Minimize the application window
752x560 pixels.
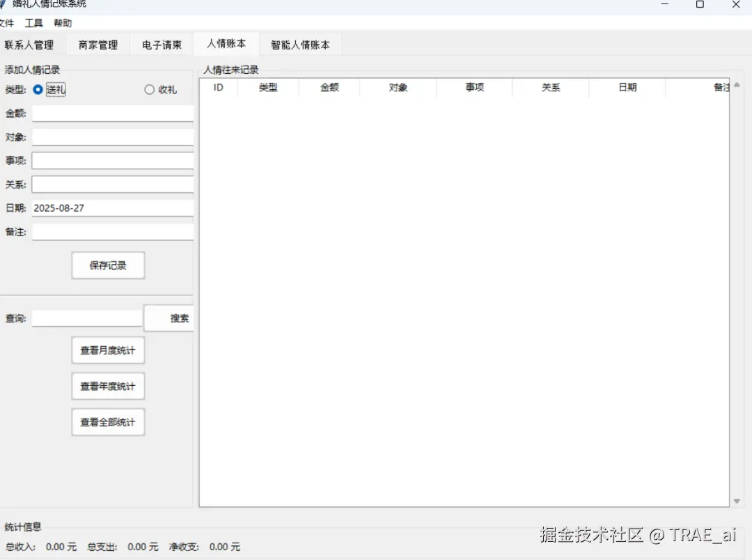coord(665,4)
